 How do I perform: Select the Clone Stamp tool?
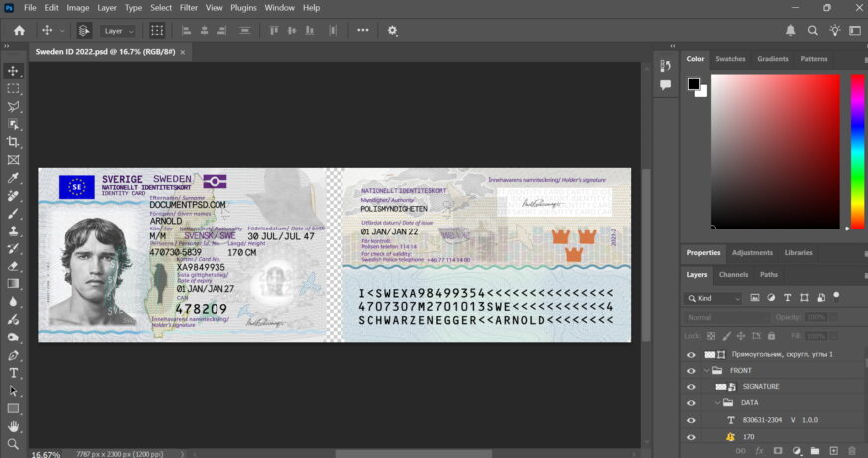13,230
